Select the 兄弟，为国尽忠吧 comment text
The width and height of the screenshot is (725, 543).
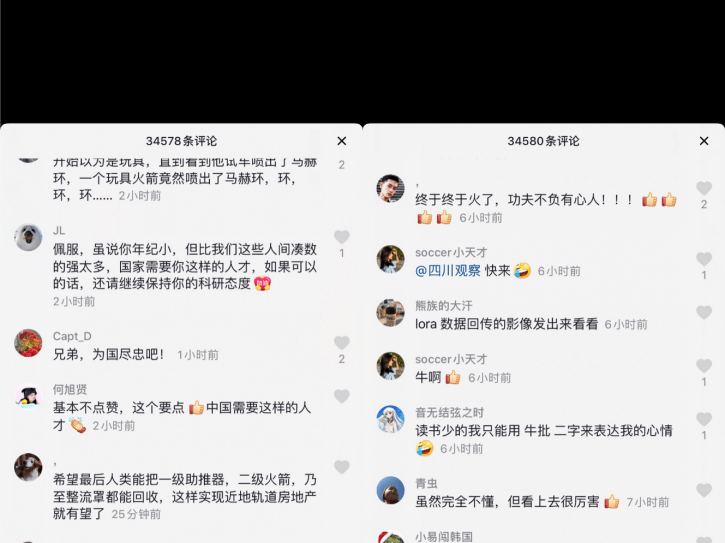[x=109, y=355]
